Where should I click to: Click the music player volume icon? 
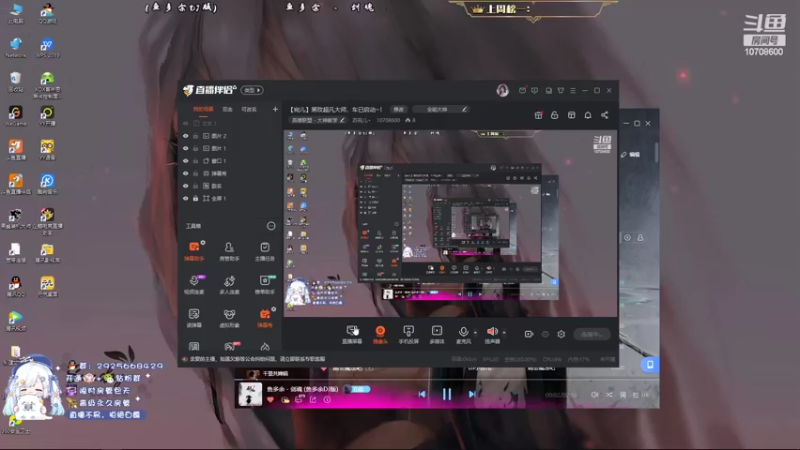(x=594, y=394)
